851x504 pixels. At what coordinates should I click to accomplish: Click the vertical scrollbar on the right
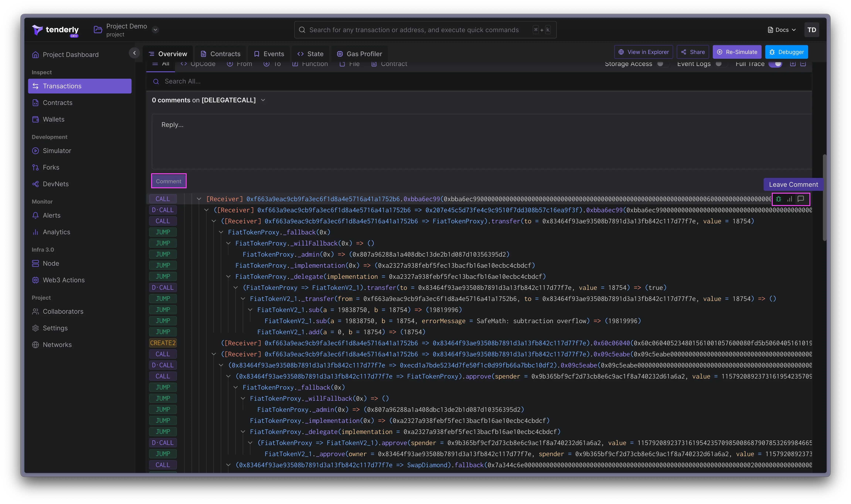(825, 198)
